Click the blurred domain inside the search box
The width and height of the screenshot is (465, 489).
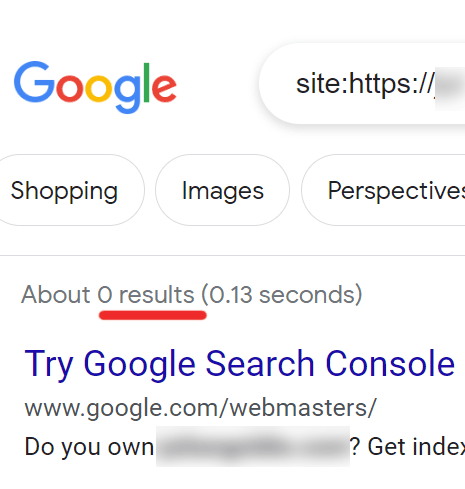450,88
